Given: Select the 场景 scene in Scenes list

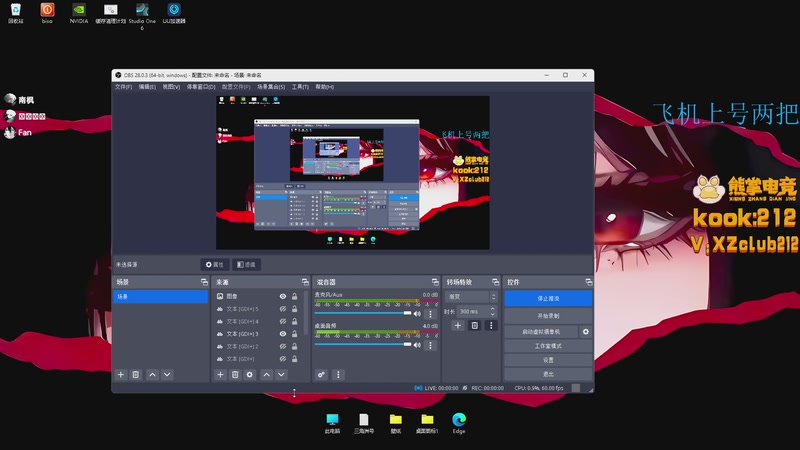Looking at the screenshot, I should 161,296.
